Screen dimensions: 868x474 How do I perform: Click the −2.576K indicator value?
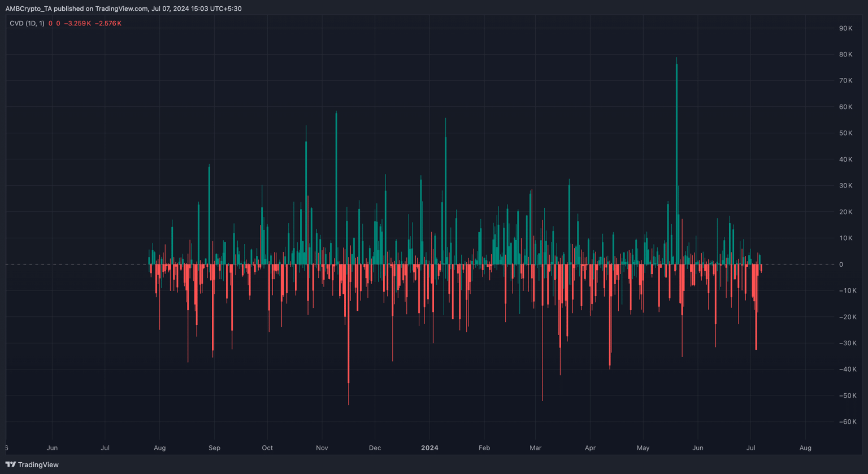pos(108,23)
